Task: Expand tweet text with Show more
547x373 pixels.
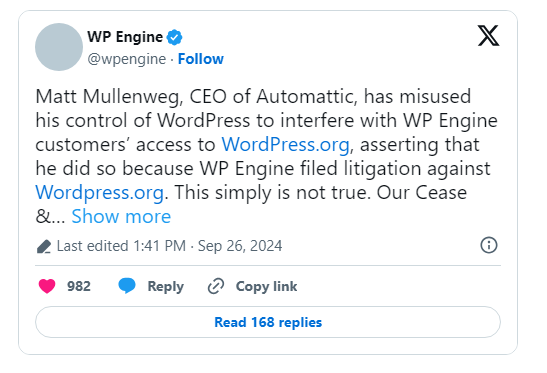Action: coord(121,216)
